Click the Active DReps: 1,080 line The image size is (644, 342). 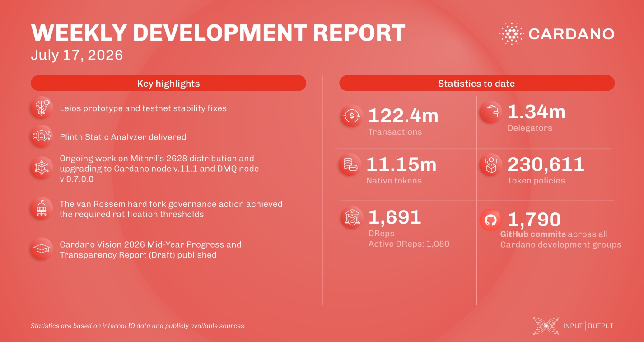click(409, 244)
